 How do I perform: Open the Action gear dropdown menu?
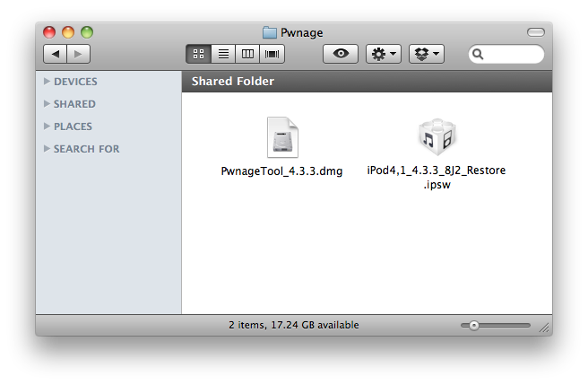click(x=384, y=54)
